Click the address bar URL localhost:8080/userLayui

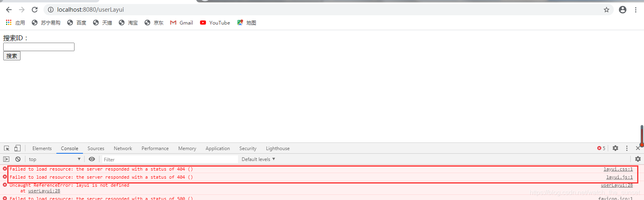click(x=90, y=10)
